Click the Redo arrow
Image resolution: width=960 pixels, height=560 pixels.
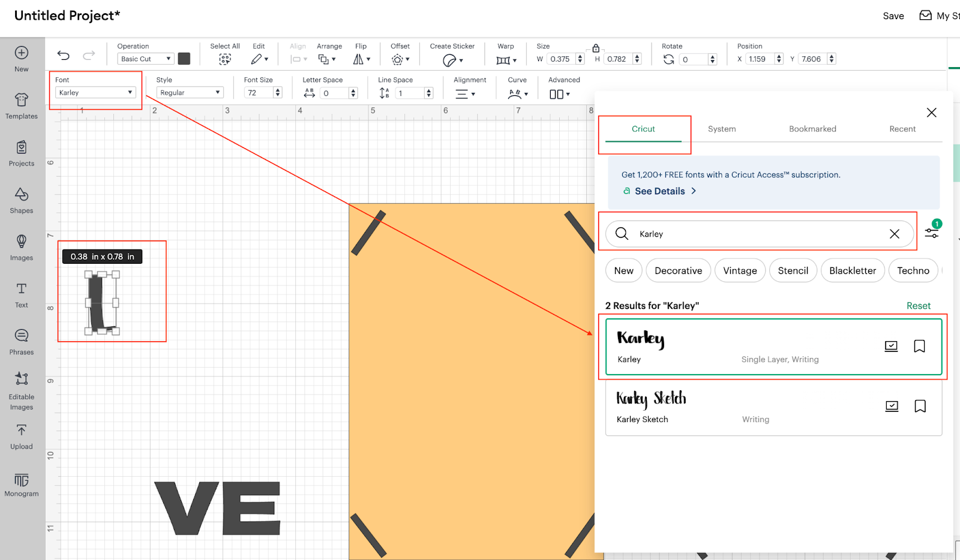pos(89,56)
